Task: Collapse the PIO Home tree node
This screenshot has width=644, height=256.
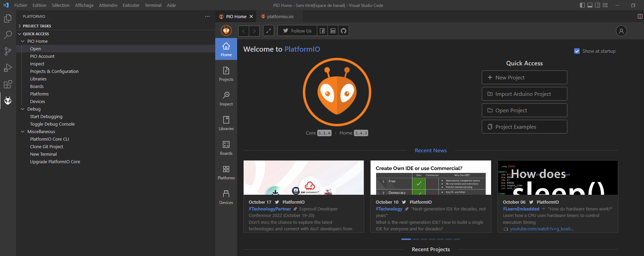Action: [x=23, y=41]
